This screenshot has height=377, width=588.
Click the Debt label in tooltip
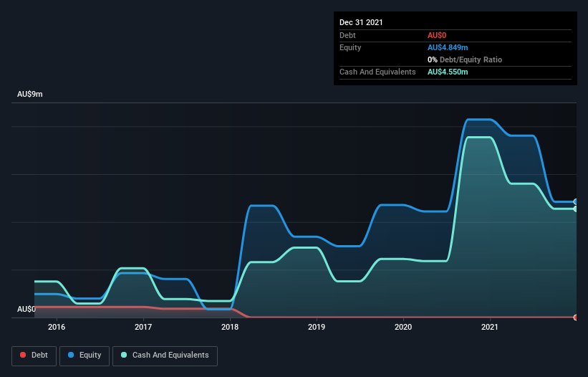347,35
